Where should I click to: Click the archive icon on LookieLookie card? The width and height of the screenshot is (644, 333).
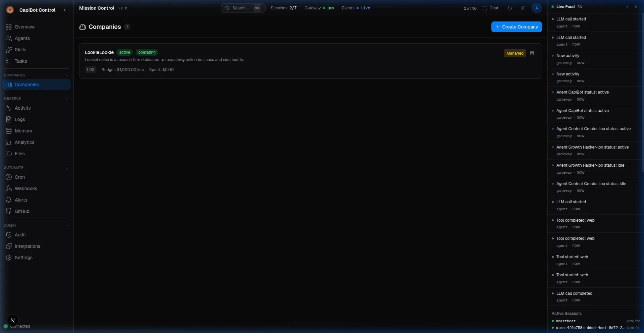click(532, 53)
